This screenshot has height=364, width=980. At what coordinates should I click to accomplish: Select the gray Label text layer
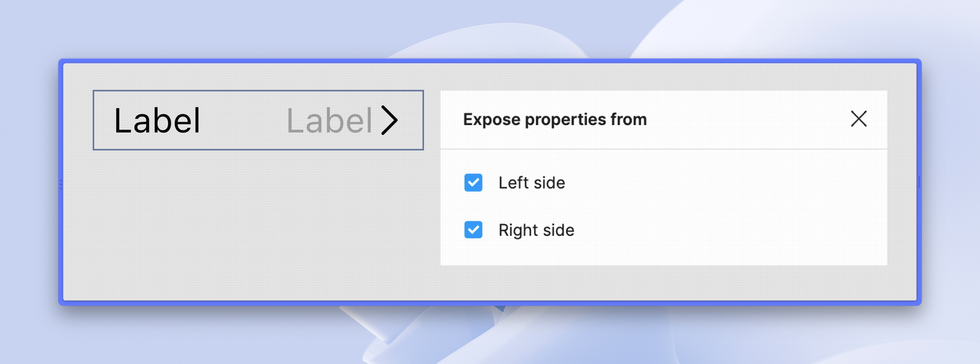point(329,121)
